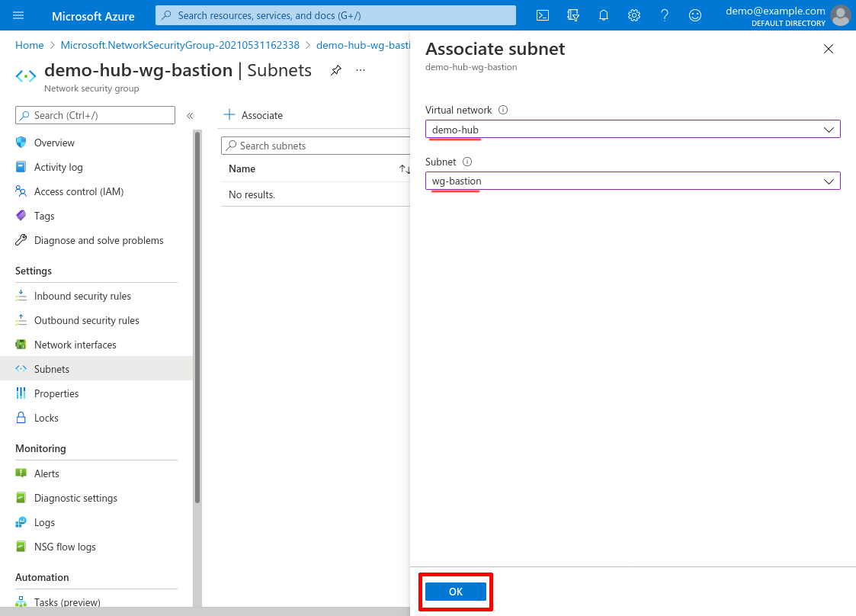Open Microsoft.NetworkSecurityGroup-20210531162338 breadcrumb
Screen dimensions: 856x616
[180, 45]
